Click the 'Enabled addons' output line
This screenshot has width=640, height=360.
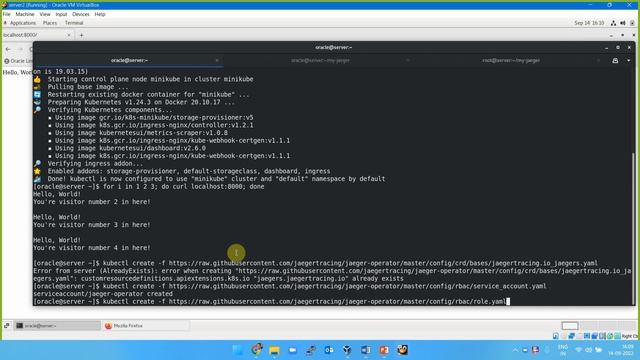pyautogui.click(x=189, y=171)
